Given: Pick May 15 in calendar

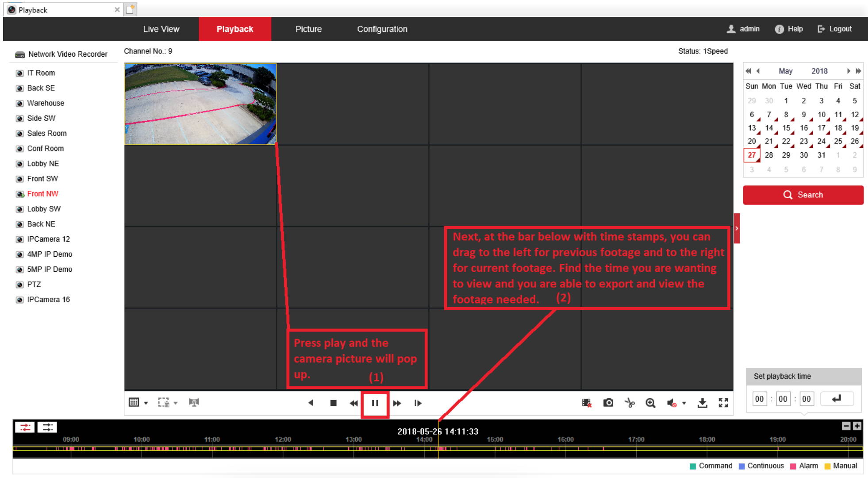Looking at the screenshot, I should point(786,128).
